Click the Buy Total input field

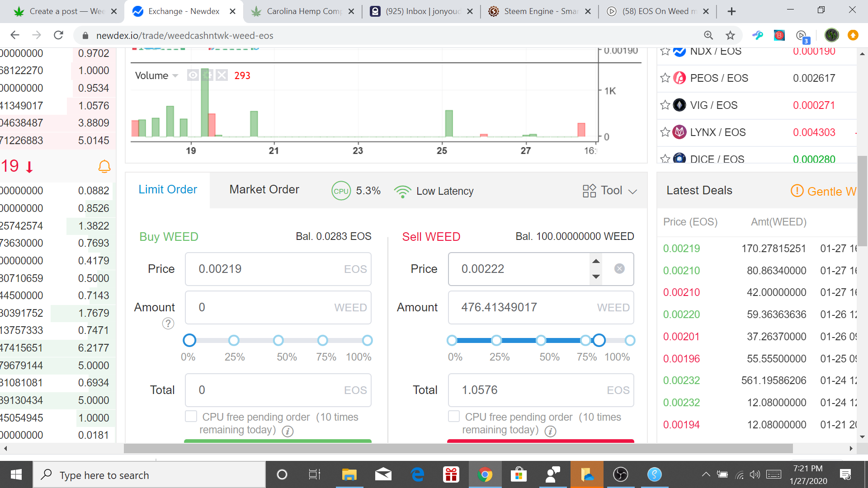tap(278, 390)
